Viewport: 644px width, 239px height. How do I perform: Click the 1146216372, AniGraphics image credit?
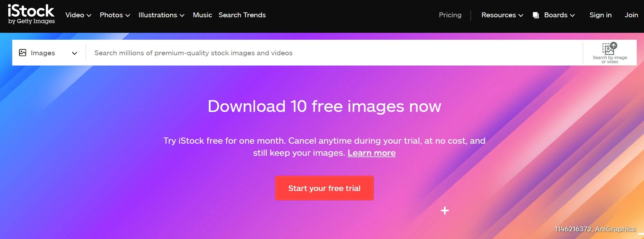click(595, 229)
